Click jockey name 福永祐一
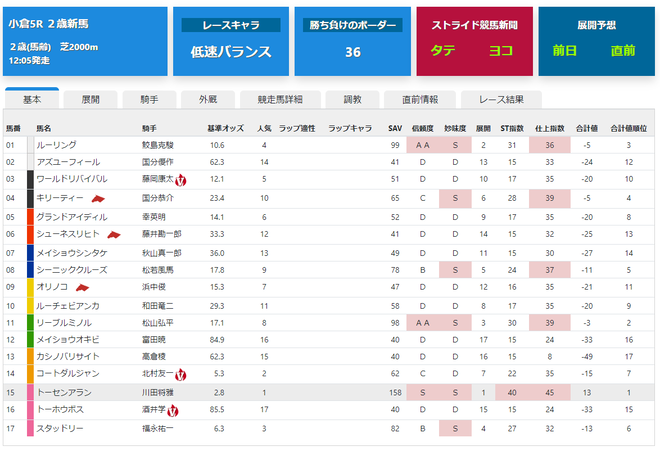The height and width of the screenshot is (451, 660). (x=158, y=429)
